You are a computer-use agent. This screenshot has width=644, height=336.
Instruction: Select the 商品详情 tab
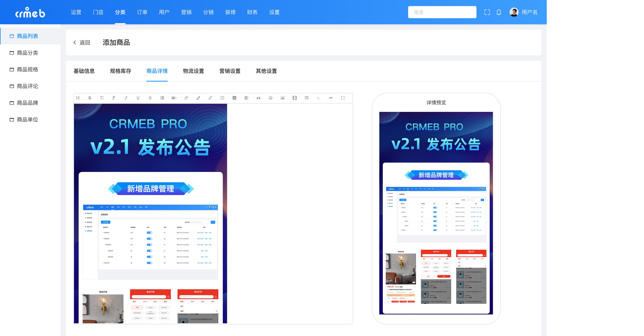click(157, 71)
